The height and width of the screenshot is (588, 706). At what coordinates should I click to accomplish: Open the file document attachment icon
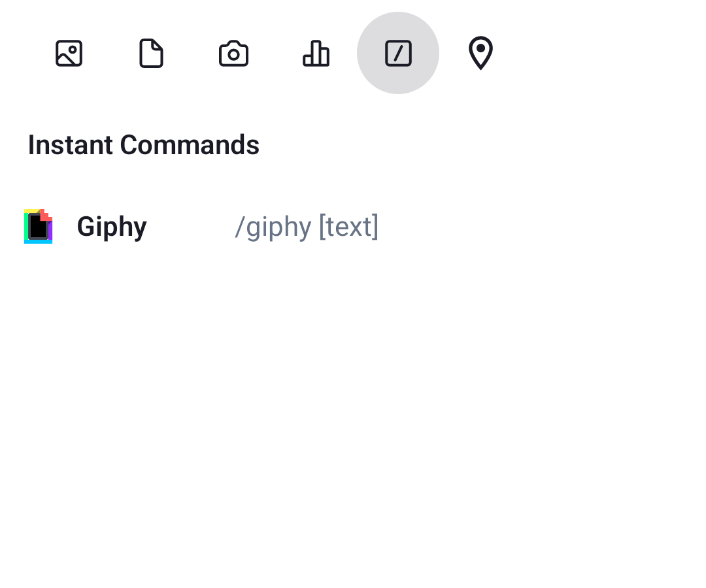point(151,53)
